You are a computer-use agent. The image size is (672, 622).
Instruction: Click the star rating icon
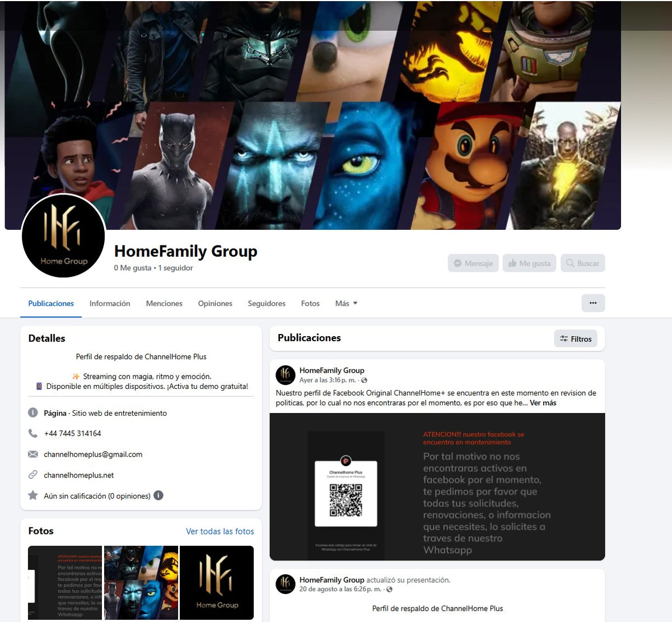tap(33, 495)
